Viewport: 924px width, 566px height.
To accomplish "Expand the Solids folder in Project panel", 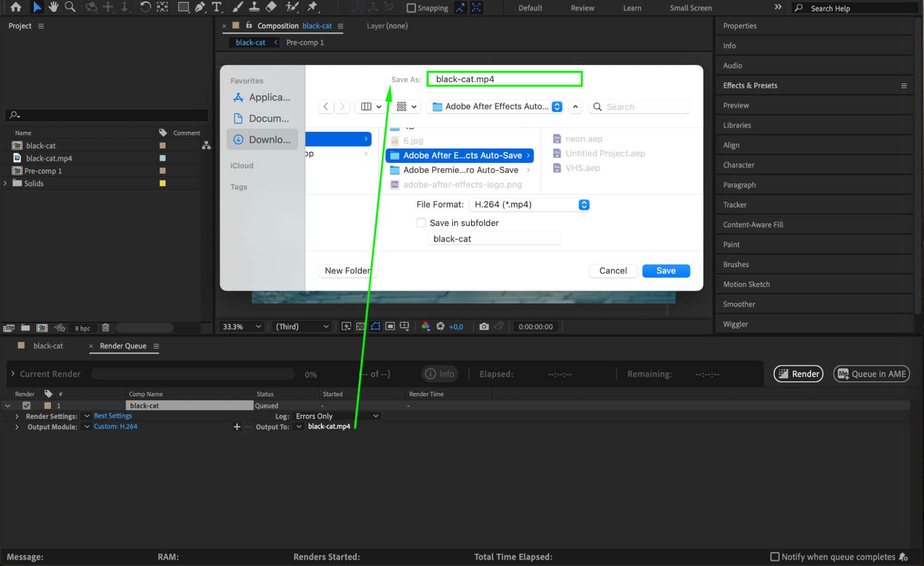I will click(6, 184).
